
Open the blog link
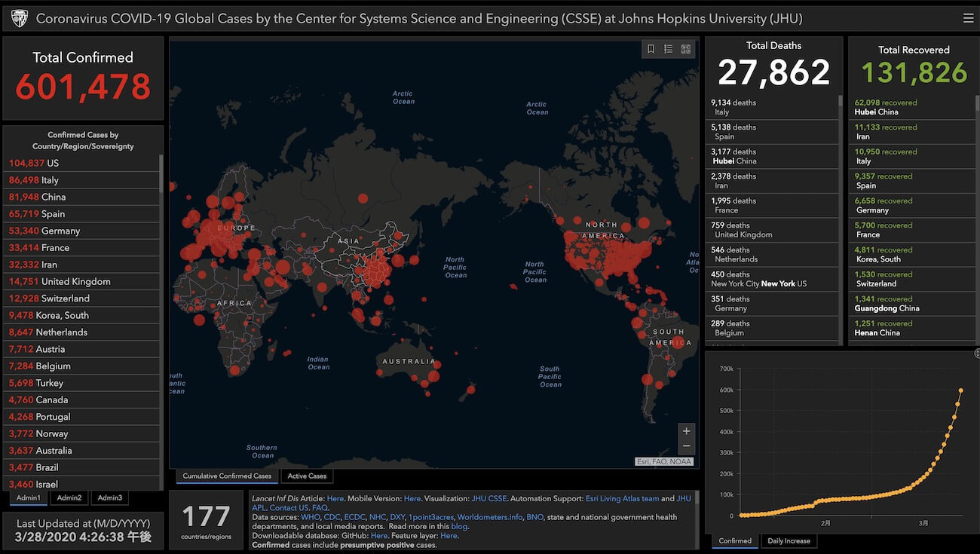click(459, 526)
